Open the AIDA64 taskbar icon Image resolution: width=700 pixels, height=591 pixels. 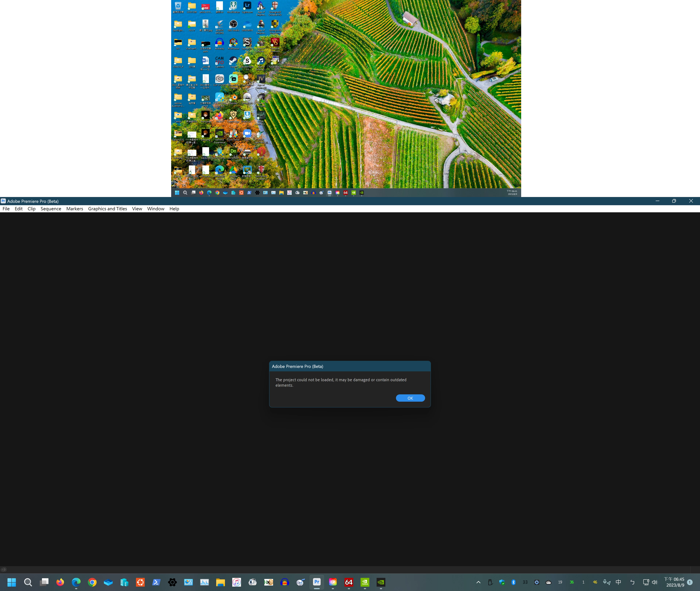349,582
